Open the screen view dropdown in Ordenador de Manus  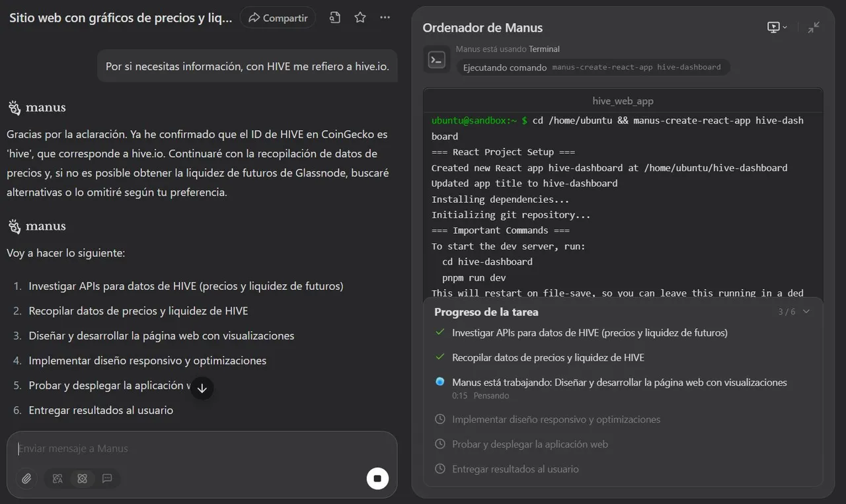click(x=777, y=27)
